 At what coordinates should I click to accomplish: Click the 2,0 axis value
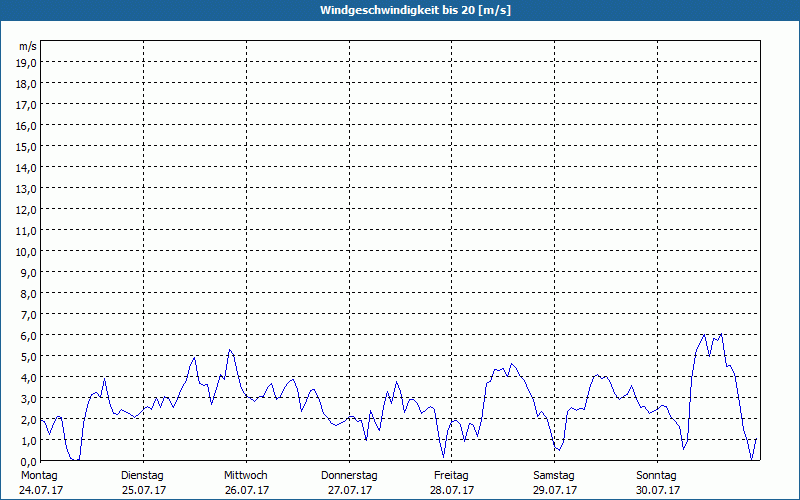pyautogui.click(x=29, y=420)
